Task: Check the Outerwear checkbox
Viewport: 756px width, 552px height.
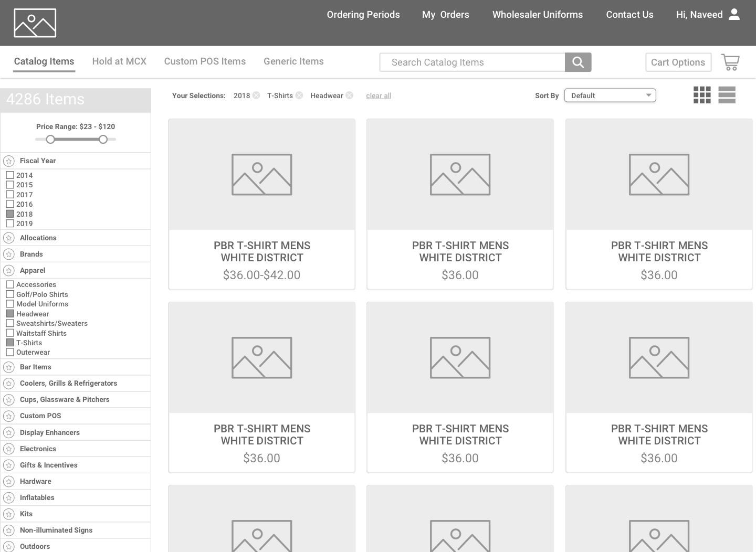Action: pyautogui.click(x=10, y=352)
